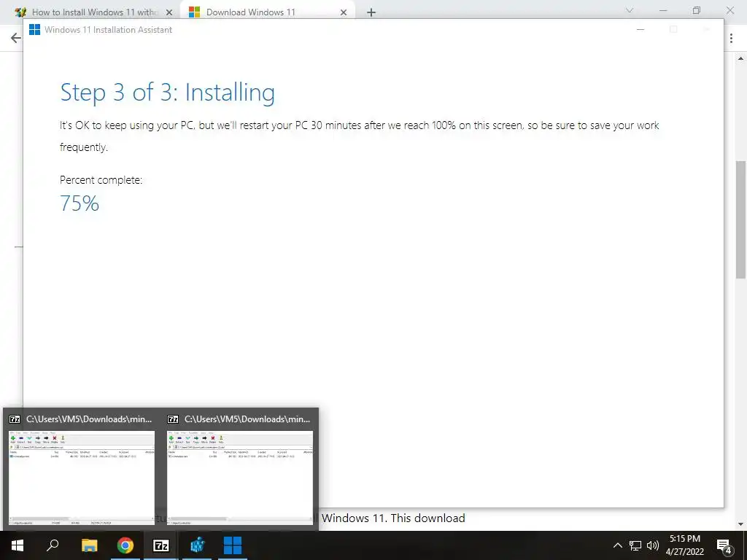Image resolution: width=747 pixels, height=560 pixels.
Task: Click the browser scrollbar up arrow
Action: [x=740, y=58]
